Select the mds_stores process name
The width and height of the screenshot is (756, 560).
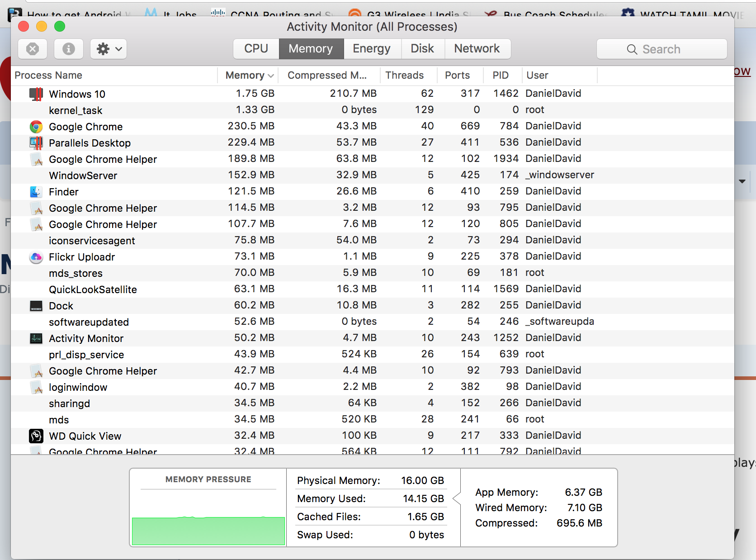tap(76, 273)
